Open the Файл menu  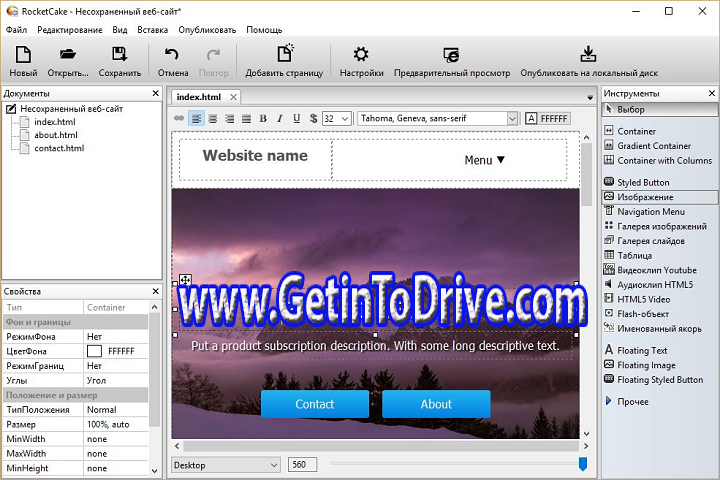coord(17,30)
